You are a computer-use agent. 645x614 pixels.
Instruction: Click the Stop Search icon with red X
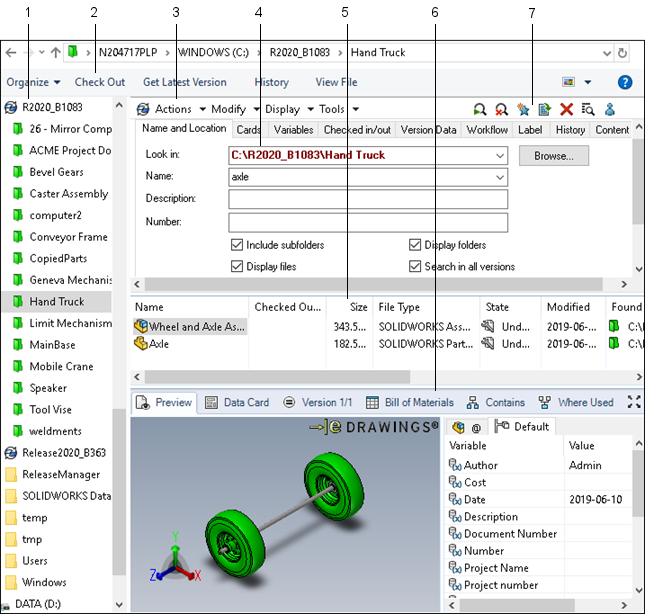(501, 109)
